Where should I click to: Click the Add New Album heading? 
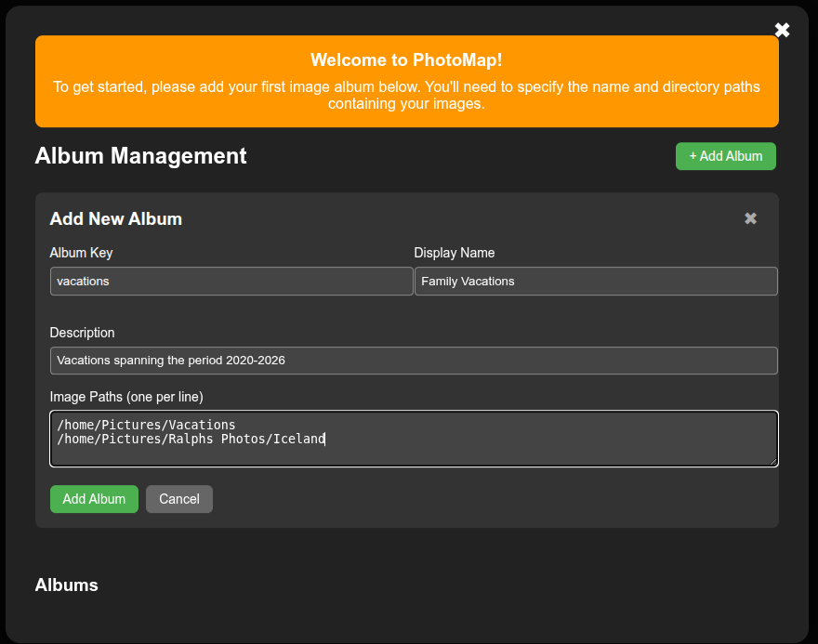coord(116,218)
